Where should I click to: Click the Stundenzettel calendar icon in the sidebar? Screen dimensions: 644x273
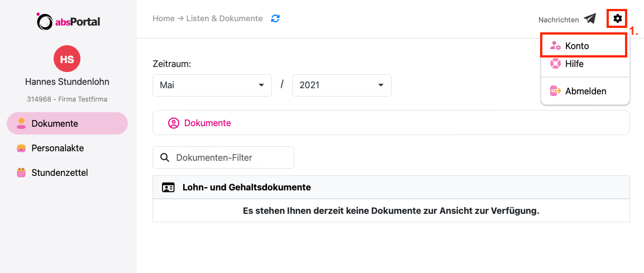coord(21,173)
